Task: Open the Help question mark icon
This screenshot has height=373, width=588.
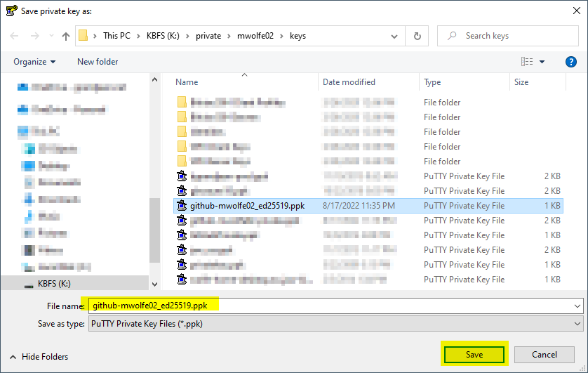Action: 570,62
